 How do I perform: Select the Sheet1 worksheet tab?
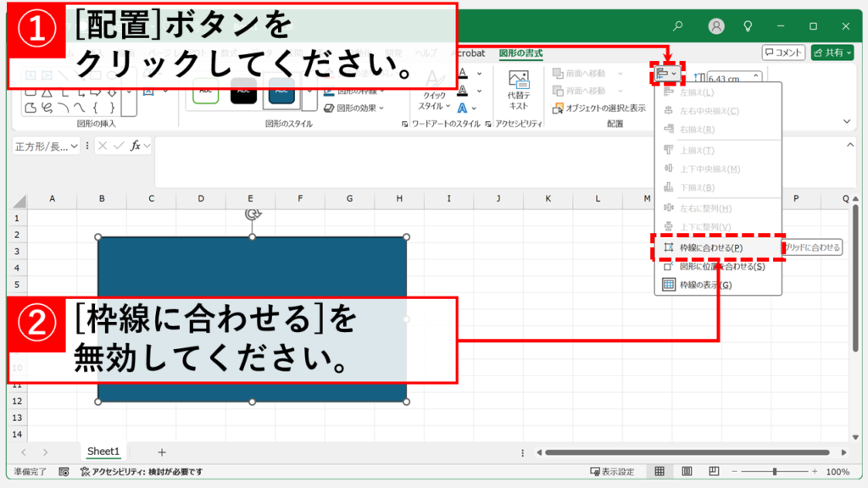point(103,452)
